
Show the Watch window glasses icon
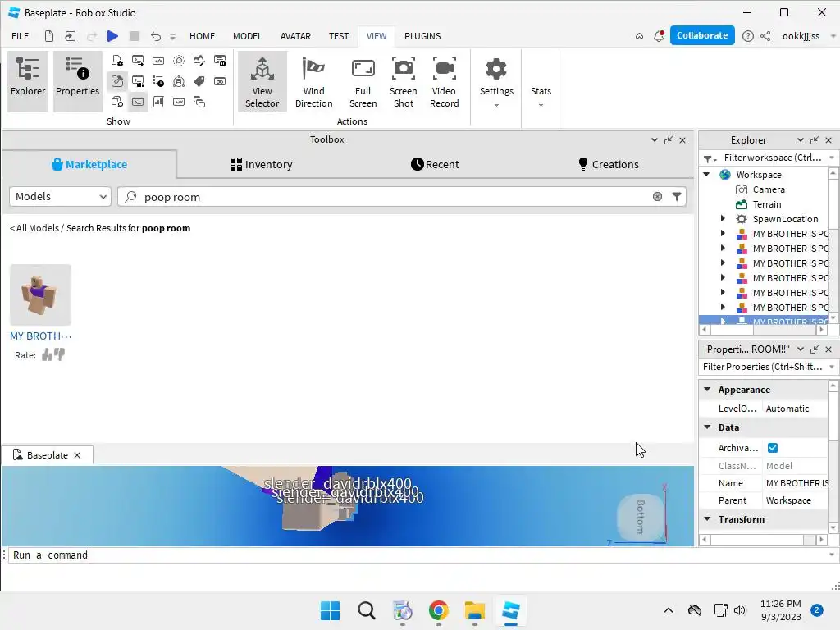(x=220, y=81)
